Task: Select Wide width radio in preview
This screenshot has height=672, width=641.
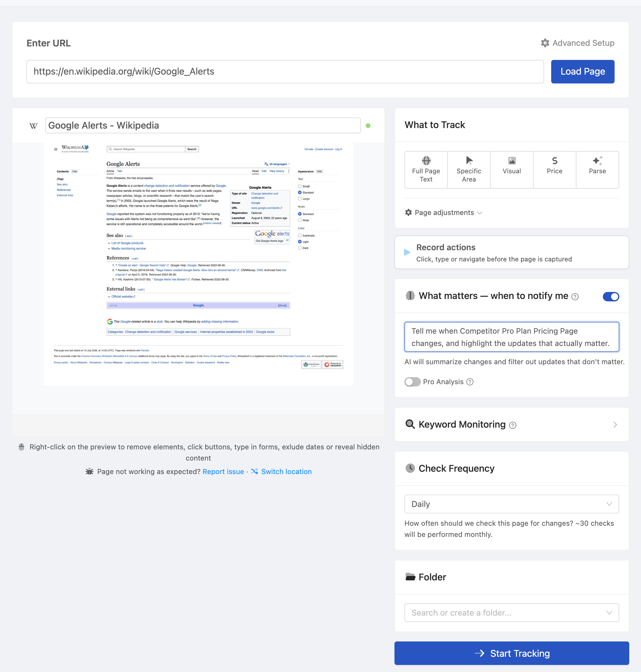Action: coord(300,220)
